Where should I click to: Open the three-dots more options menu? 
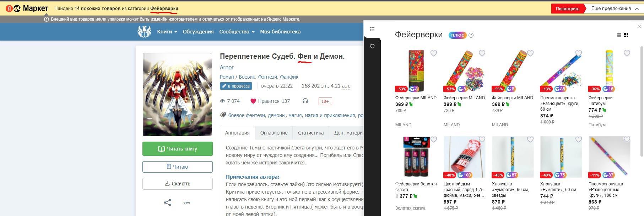[x=187, y=203]
